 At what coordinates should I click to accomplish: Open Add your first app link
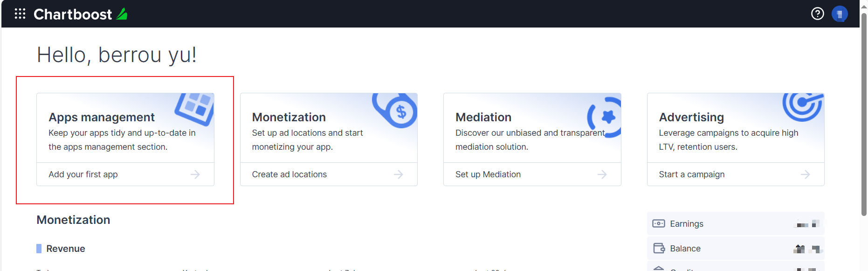(83, 174)
